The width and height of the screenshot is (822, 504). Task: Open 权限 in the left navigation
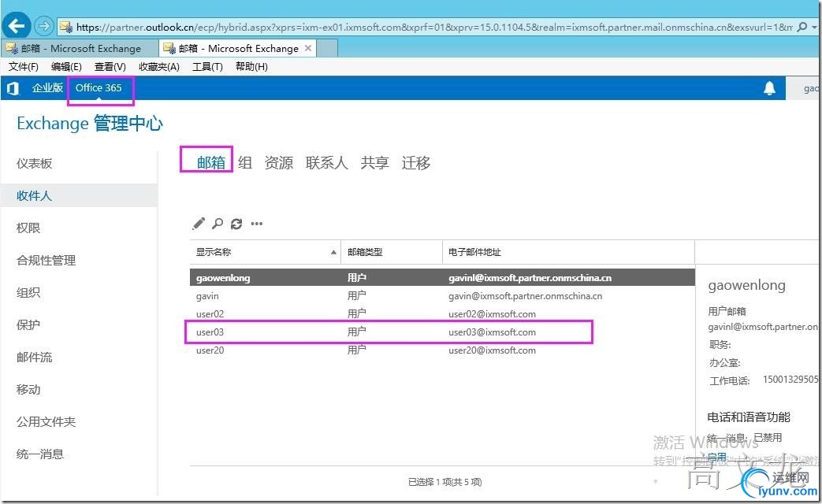click(28, 228)
